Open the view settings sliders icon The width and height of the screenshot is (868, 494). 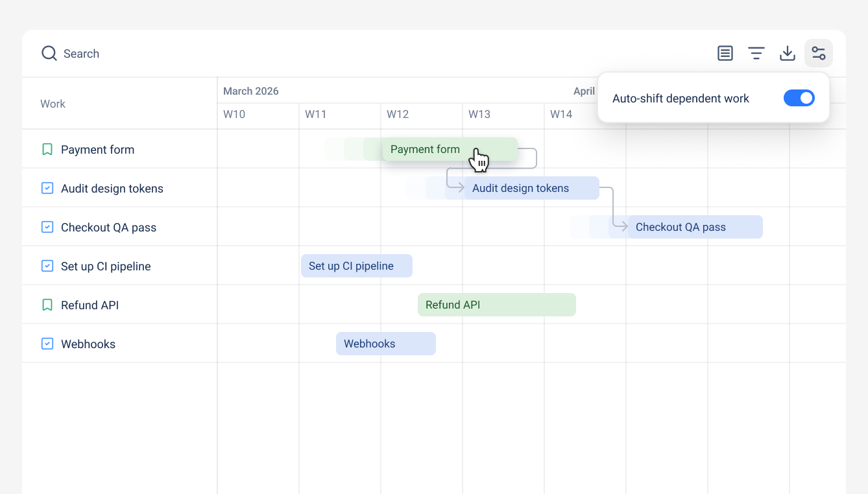(819, 53)
